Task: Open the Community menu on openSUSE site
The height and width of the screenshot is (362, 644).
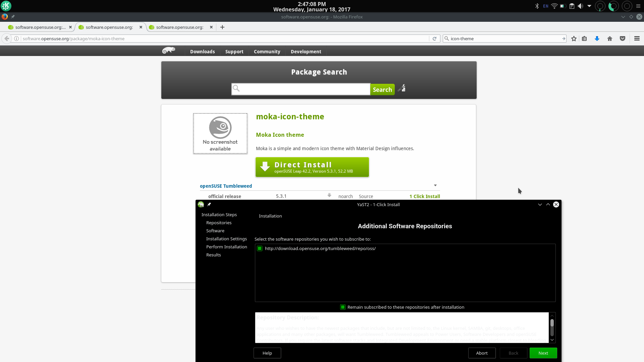Action: click(x=267, y=52)
